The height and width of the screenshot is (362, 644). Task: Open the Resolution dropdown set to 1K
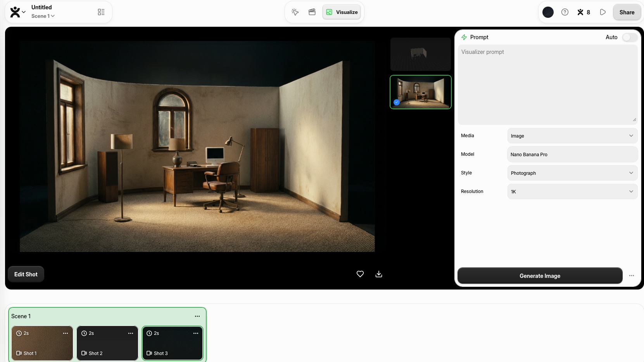click(572, 191)
